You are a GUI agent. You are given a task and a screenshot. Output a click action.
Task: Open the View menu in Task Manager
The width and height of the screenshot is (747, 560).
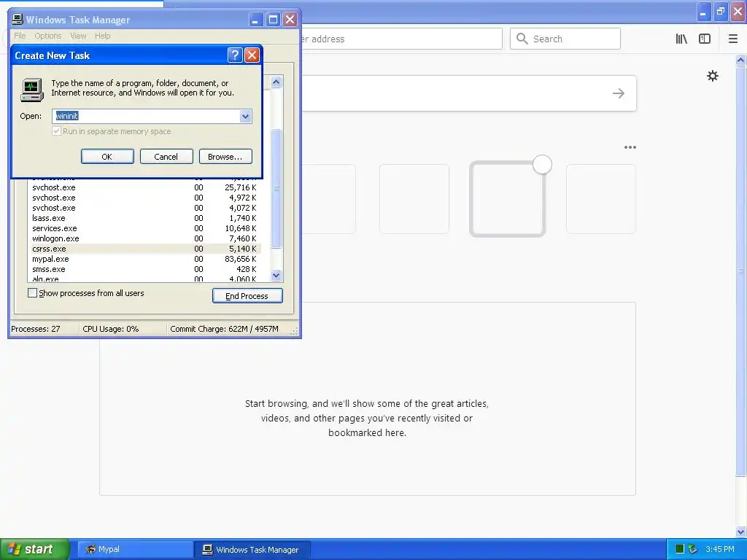(x=78, y=36)
